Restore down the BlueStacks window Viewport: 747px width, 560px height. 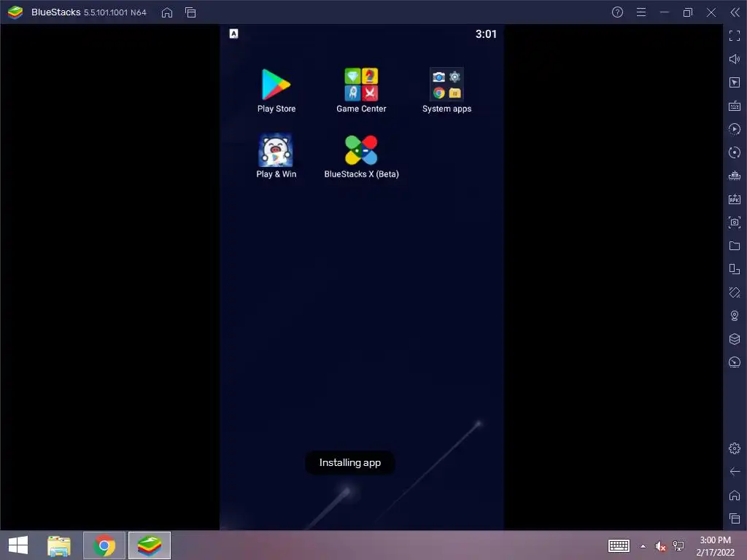click(687, 12)
